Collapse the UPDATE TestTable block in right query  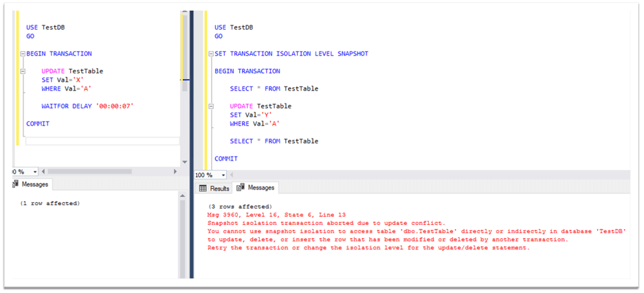click(x=211, y=106)
